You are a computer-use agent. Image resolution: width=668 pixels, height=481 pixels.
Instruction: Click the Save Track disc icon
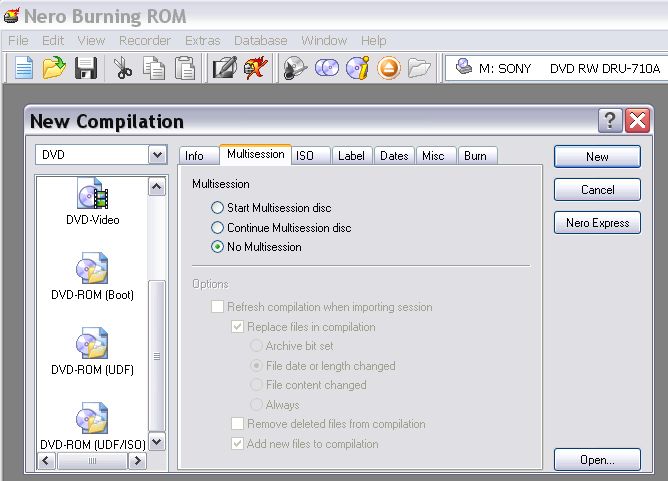(x=295, y=68)
